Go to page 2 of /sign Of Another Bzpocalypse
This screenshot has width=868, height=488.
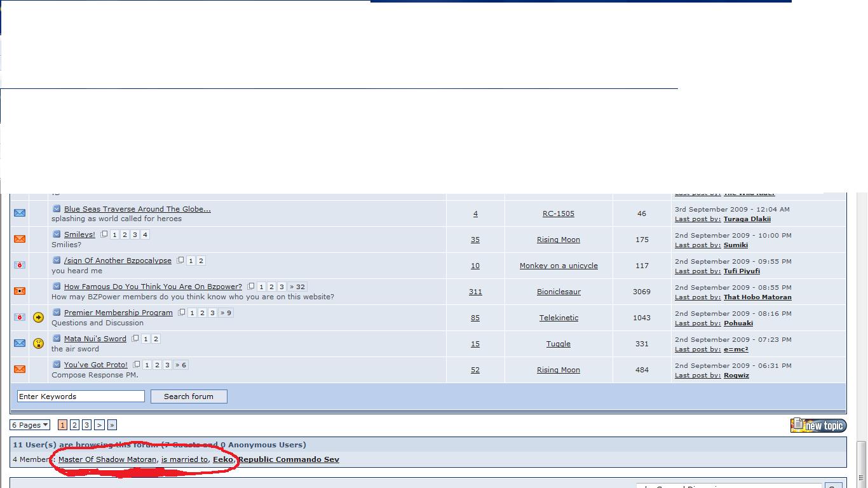201,261
